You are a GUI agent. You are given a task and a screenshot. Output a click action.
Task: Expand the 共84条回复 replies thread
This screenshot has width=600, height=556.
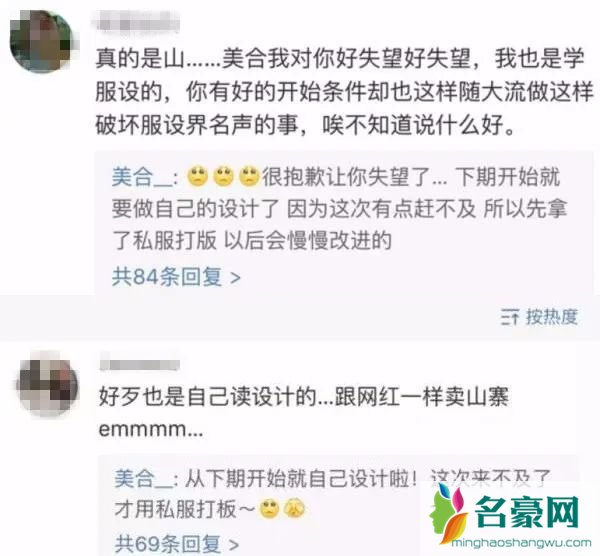pos(176,277)
